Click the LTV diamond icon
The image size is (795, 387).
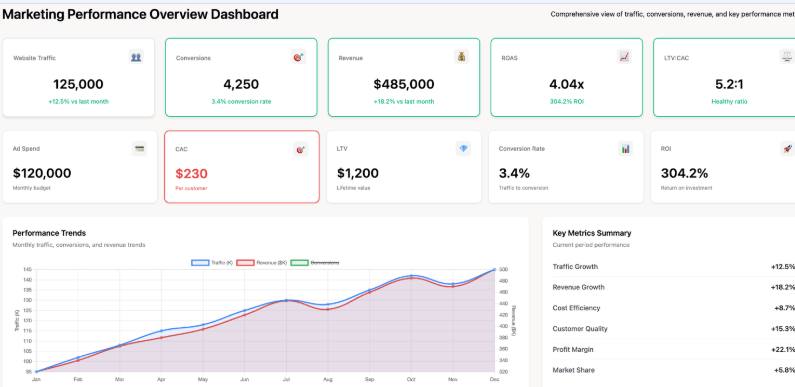[463, 149]
